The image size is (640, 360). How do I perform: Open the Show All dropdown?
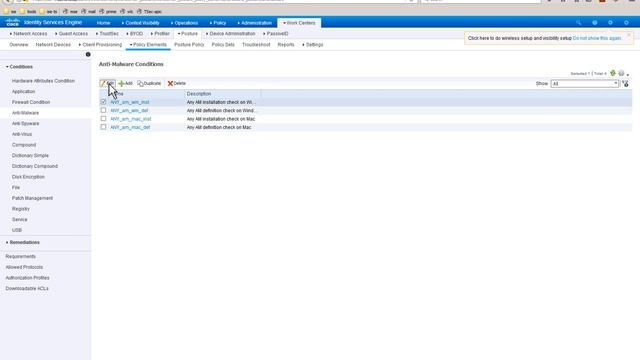tap(584, 83)
